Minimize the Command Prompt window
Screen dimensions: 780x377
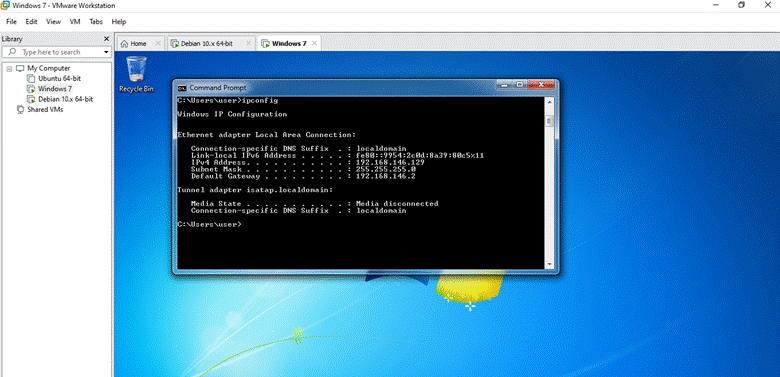(x=504, y=85)
